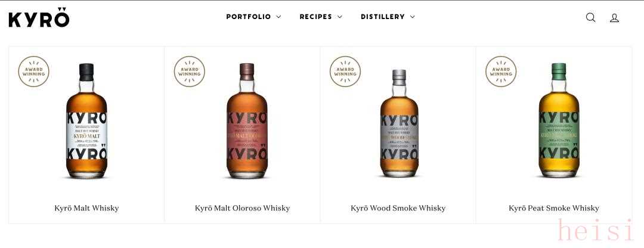Open the RECIPES menu
The image size is (644, 248).
tap(316, 17)
